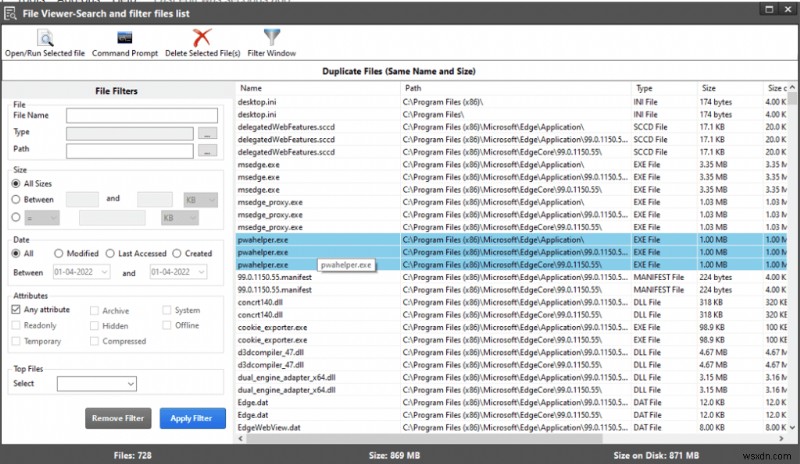Select pwahelper.exe in Edge\Application\ root path
The height and width of the screenshot is (464, 800).
tap(512, 240)
